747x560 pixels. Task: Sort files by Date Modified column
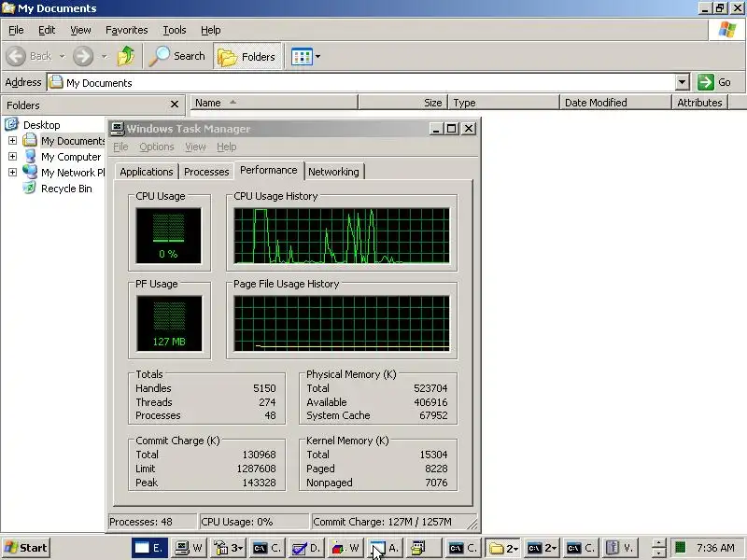pyautogui.click(x=615, y=103)
